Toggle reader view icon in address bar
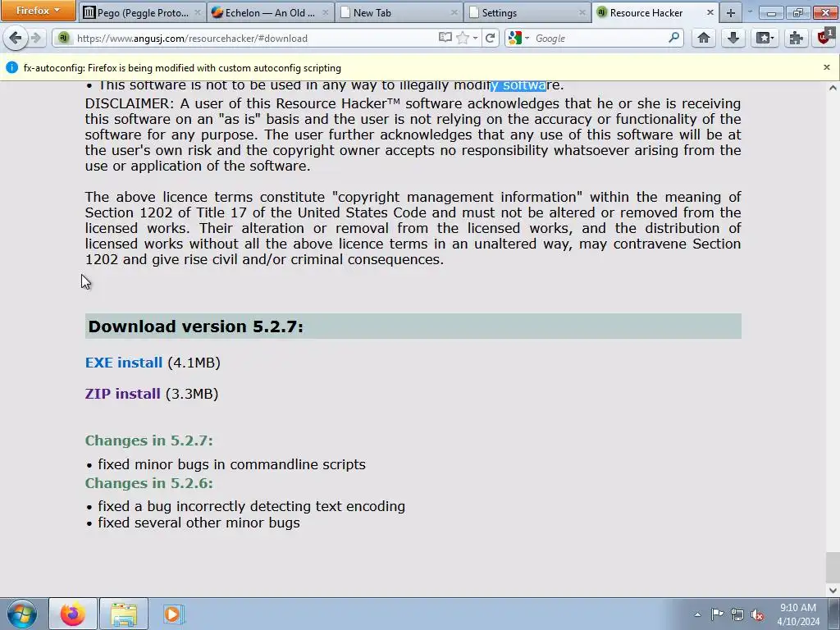The width and height of the screenshot is (840, 630). tap(445, 38)
